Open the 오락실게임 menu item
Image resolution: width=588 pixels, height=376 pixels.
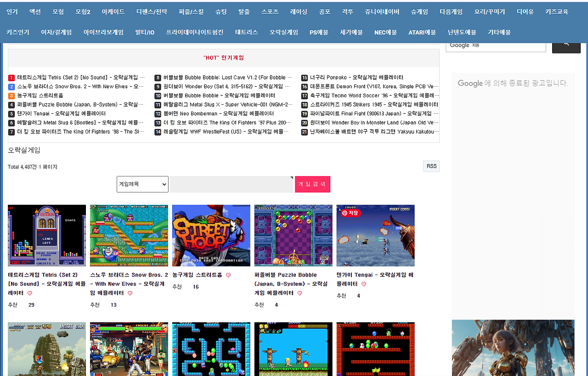(284, 32)
